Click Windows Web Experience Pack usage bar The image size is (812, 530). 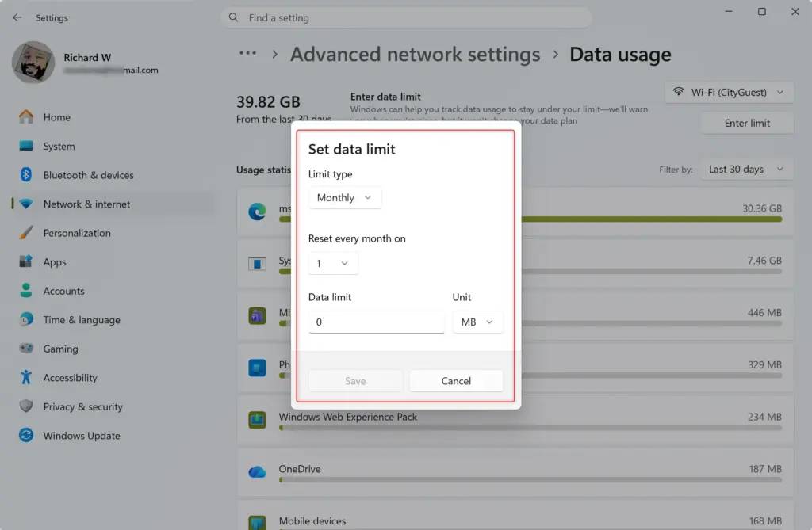530,428
